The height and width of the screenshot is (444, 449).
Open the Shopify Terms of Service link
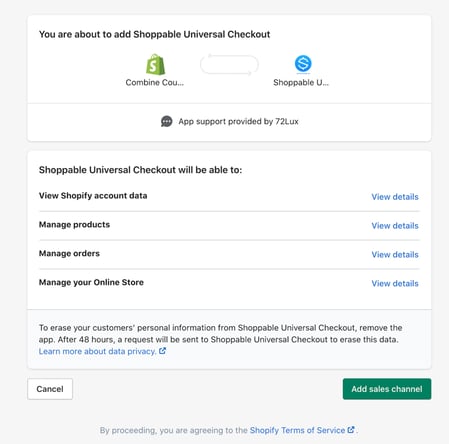coord(297,430)
